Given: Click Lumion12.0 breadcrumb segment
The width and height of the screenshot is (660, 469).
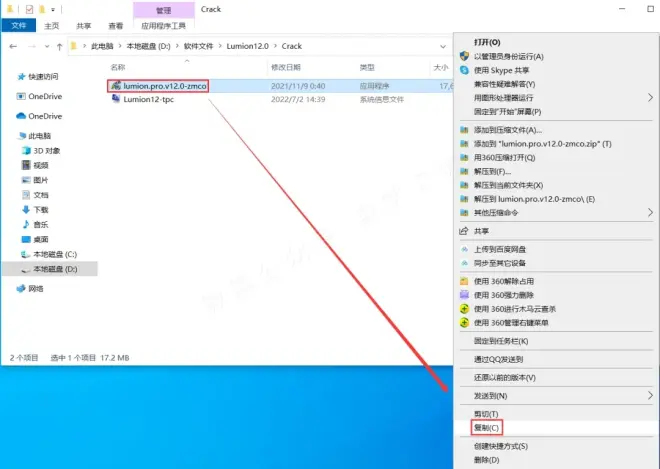Looking at the screenshot, I should (248, 46).
